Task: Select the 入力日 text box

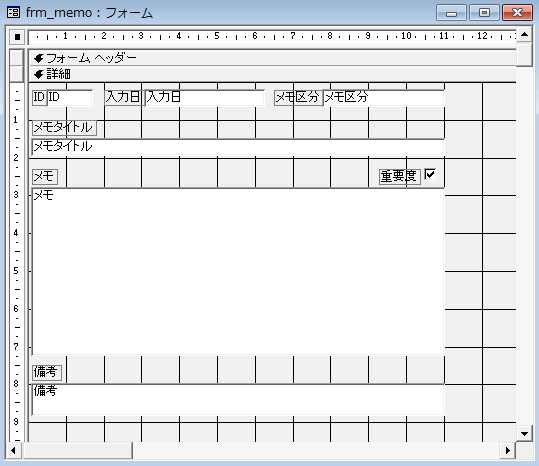Action: 204,98
